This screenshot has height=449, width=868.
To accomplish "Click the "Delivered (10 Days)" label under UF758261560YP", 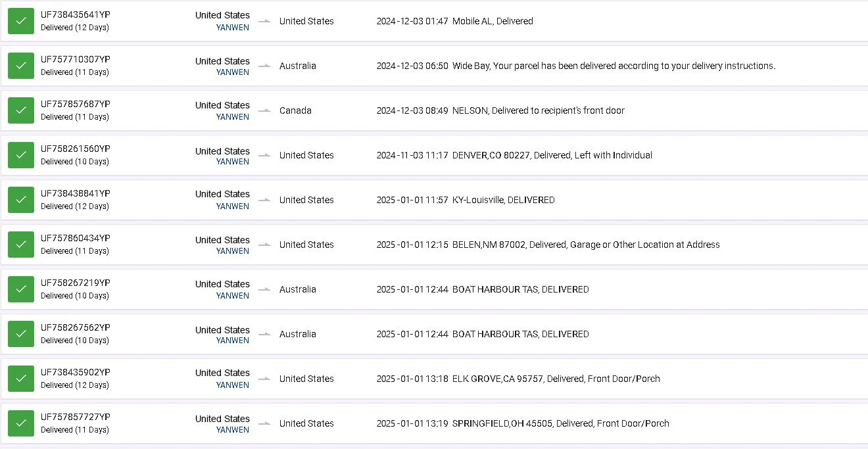I will 74,162.
